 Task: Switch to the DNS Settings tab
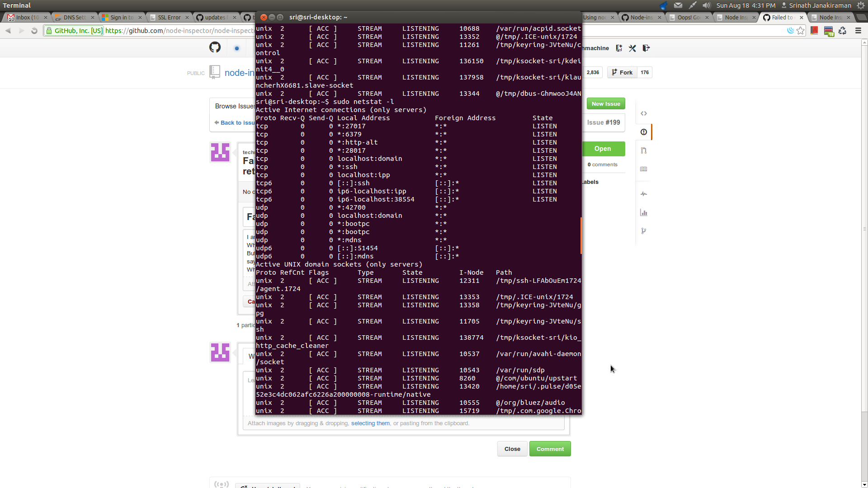[x=75, y=17]
